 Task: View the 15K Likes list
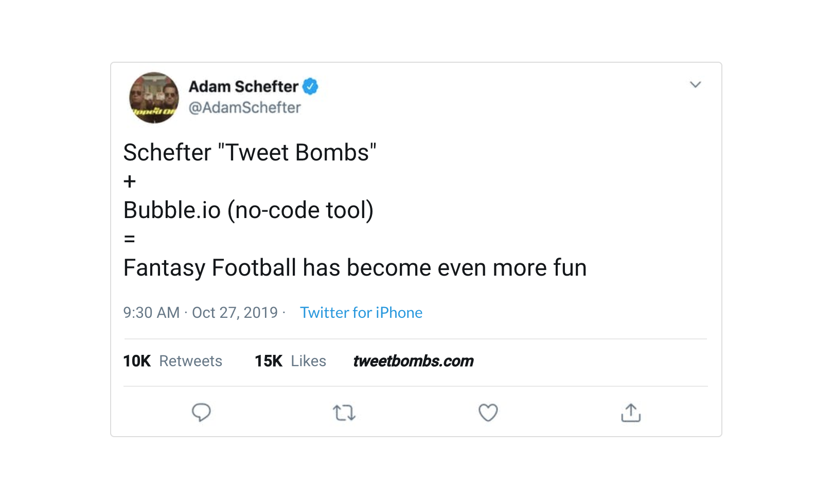point(290,361)
